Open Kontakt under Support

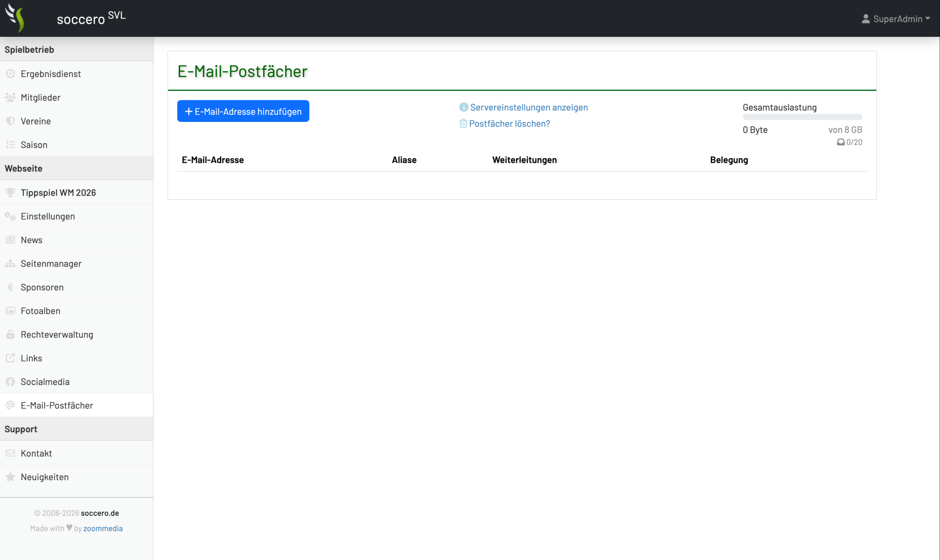[77, 453]
